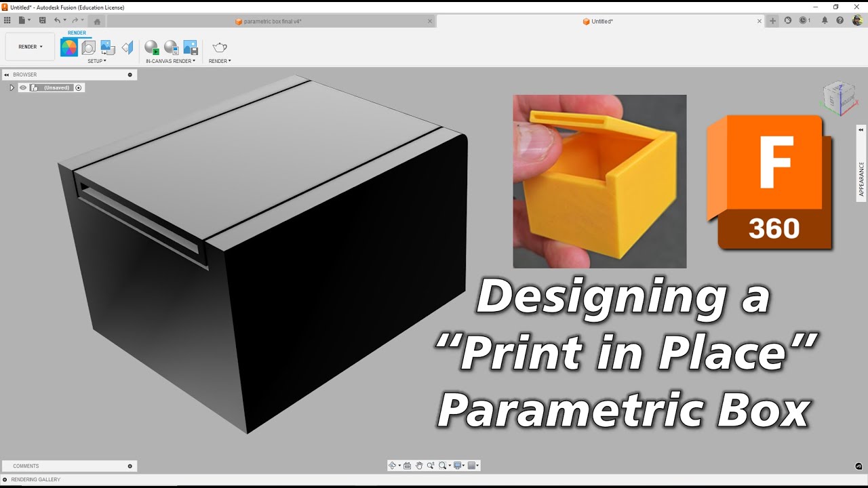The height and width of the screenshot is (488, 868).
Task: Save the document with the disk icon
Action: pos(42,21)
